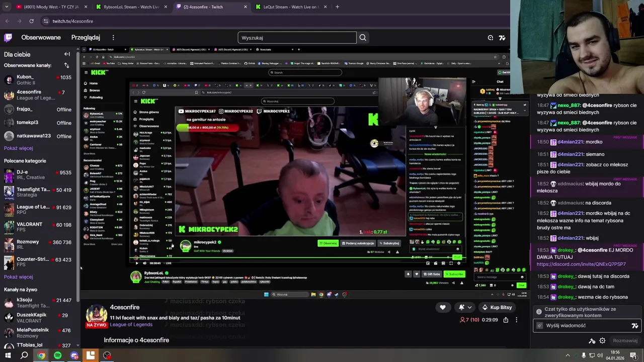Click the Informacje o 4cesonfire heading
644x362 pixels.
[x=136, y=340]
